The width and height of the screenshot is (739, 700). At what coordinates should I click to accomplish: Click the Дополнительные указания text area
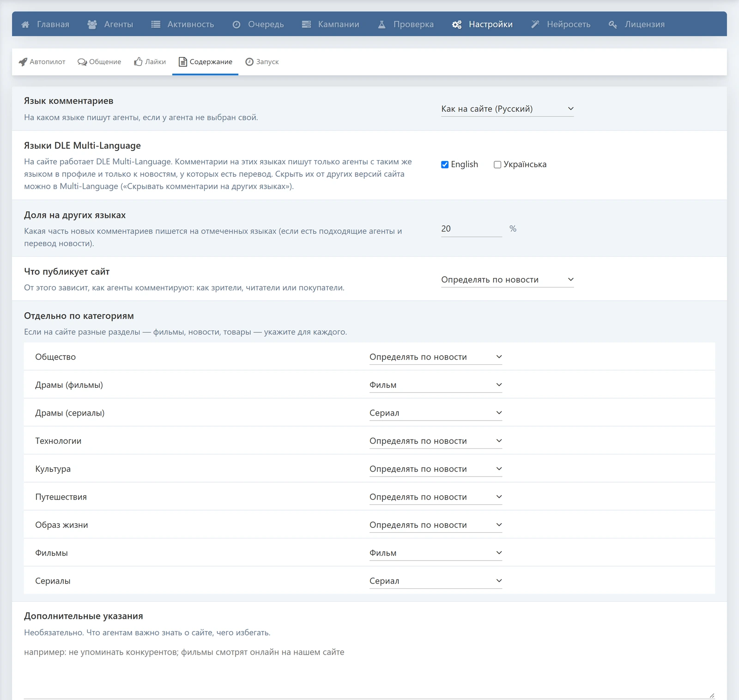pos(369,672)
